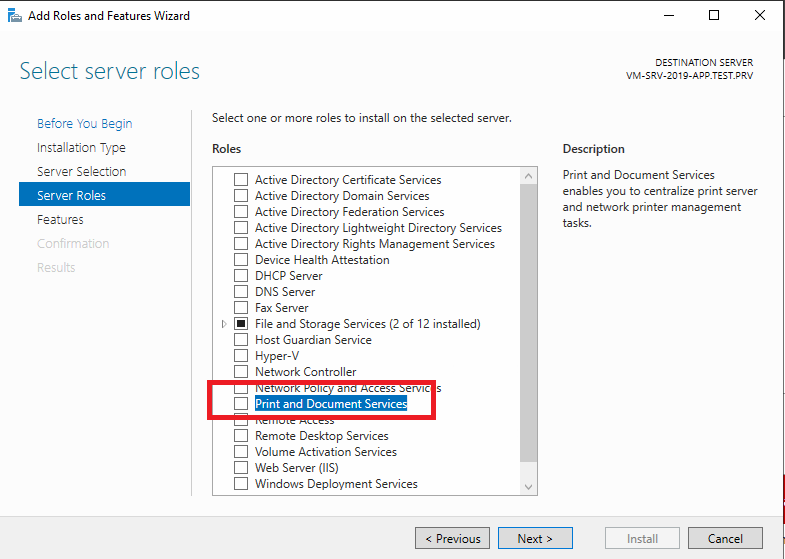Image resolution: width=785 pixels, height=559 pixels.
Task: Select the DNS Server label
Action: coord(285,292)
